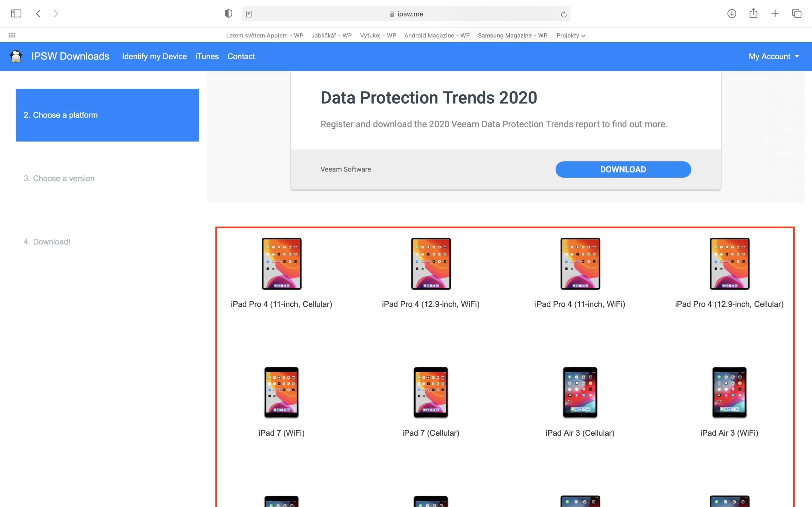This screenshot has height=507, width=812.
Task: Select "Identify my Device" in the navbar
Action: click(154, 56)
